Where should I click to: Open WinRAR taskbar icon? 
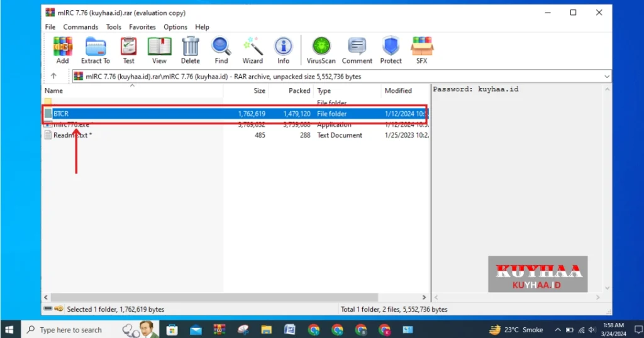(x=219, y=329)
